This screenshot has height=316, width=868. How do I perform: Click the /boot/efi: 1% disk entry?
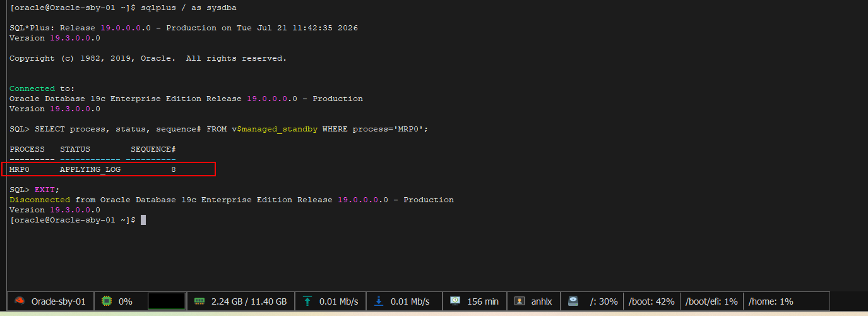coord(711,301)
